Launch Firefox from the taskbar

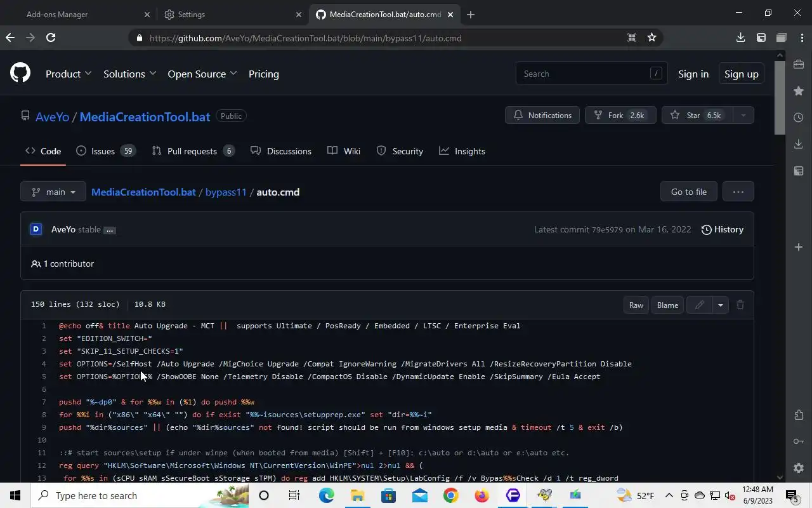(482, 495)
